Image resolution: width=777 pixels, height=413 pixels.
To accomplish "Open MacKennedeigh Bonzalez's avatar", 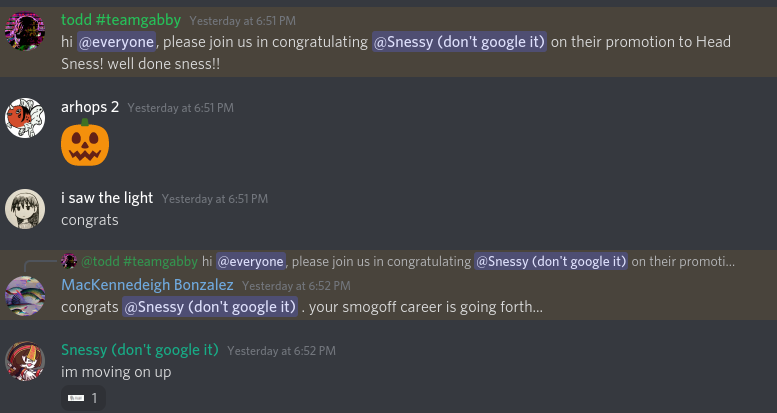I will coord(25,296).
